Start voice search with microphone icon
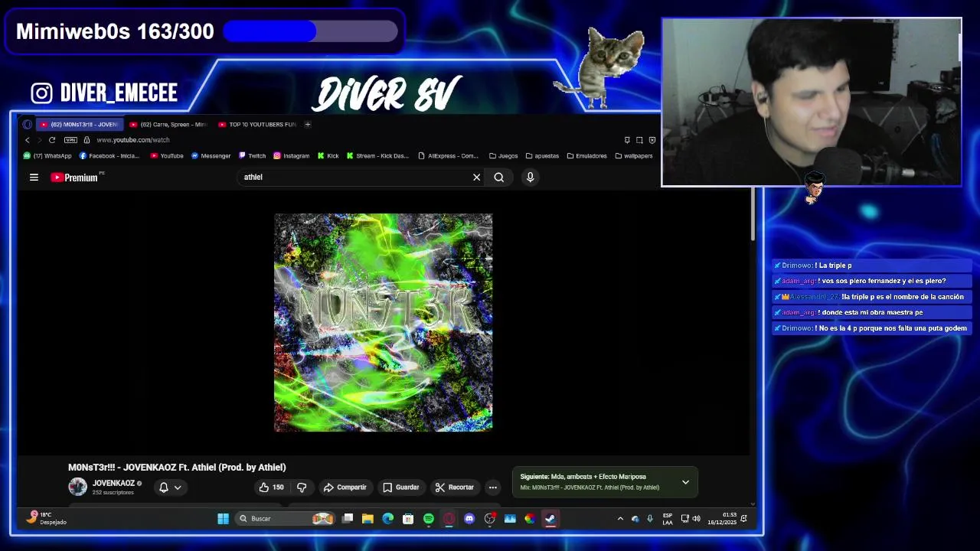Viewport: 980px width, 551px height. pos(530,177)
